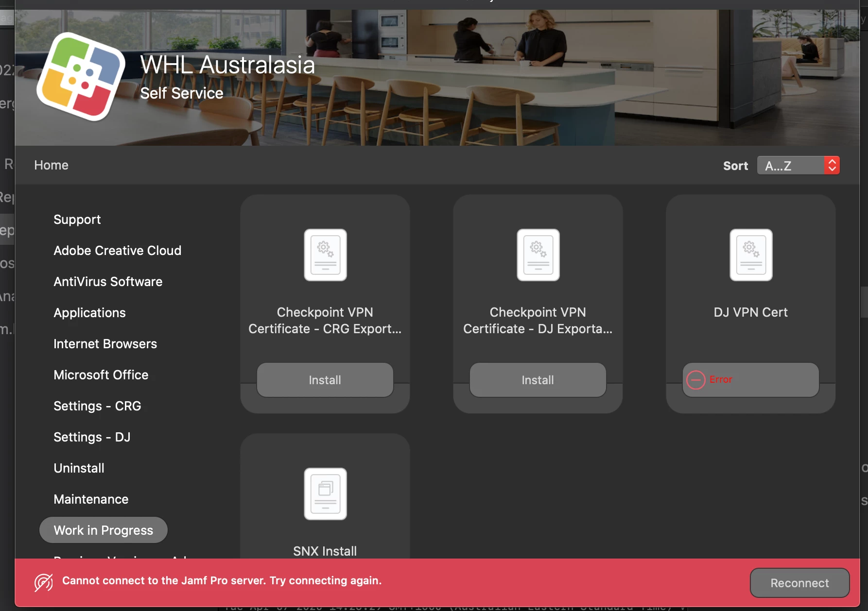Open the Microsoft Office category
The width and height of the screenshot is (868, 611).
tap(101, 375)
